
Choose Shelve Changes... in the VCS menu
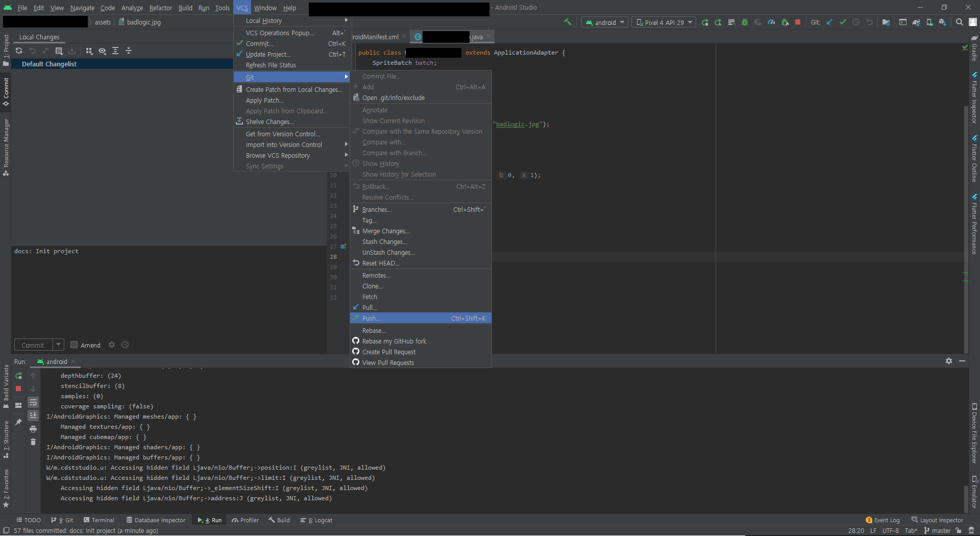click(292, 121)
